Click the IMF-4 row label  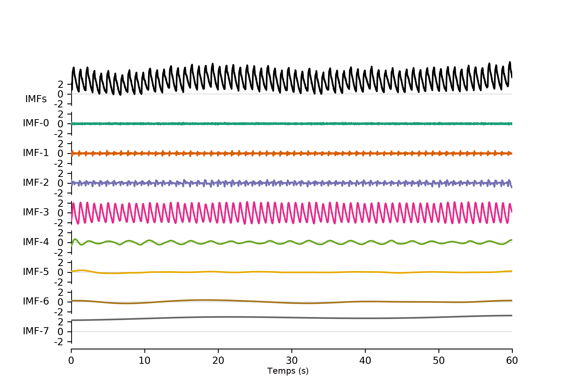click(x=36, y=242)
